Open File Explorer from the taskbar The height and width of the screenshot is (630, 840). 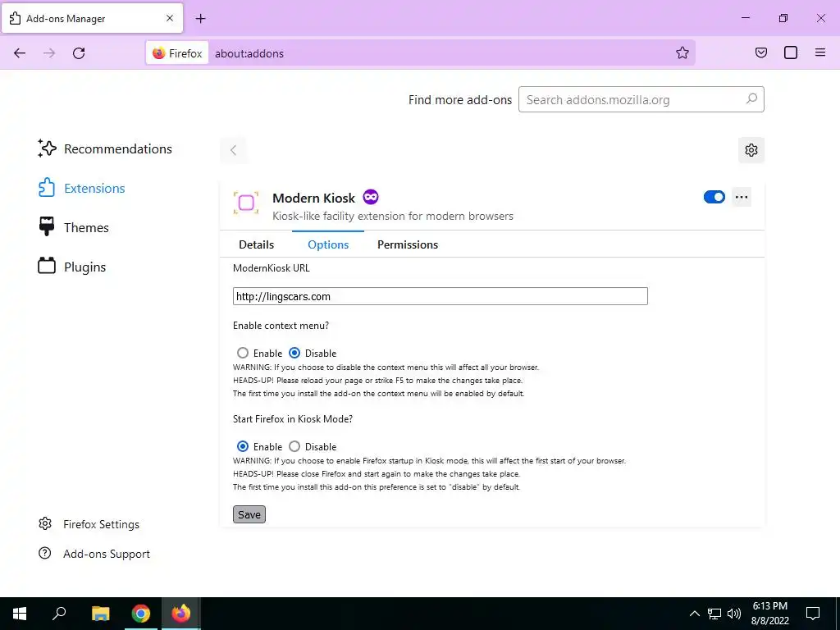(100, 614)
